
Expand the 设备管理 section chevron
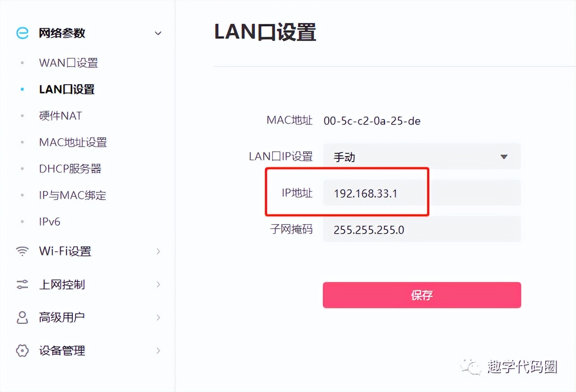158,350
